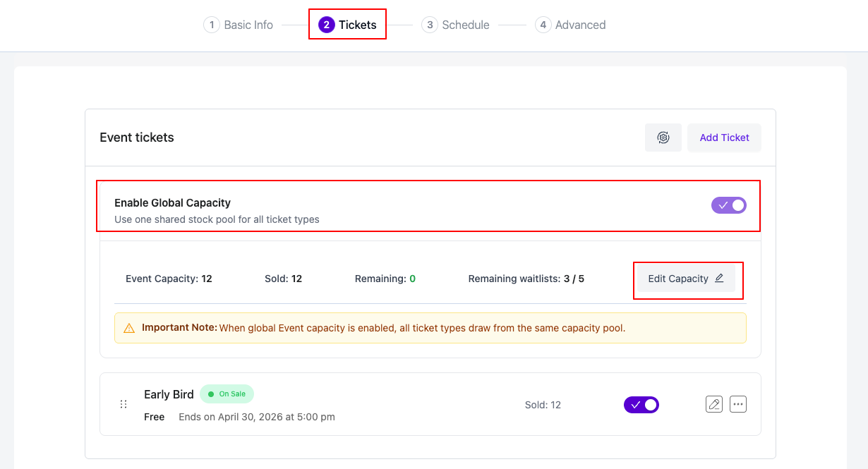Click the numbered circle for step 3
868x469 pixels.
(430, 24)
